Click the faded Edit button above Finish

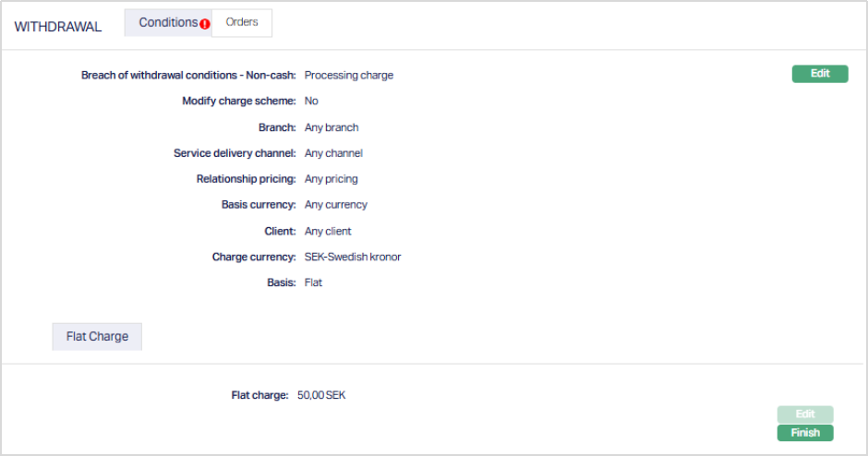[x=805, y=414]
